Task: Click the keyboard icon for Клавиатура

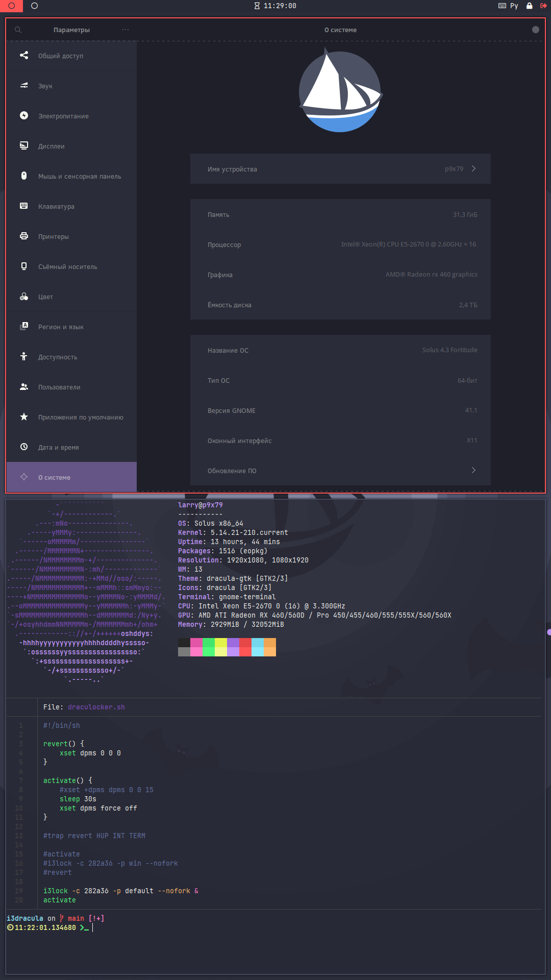Action: [24, 206]
